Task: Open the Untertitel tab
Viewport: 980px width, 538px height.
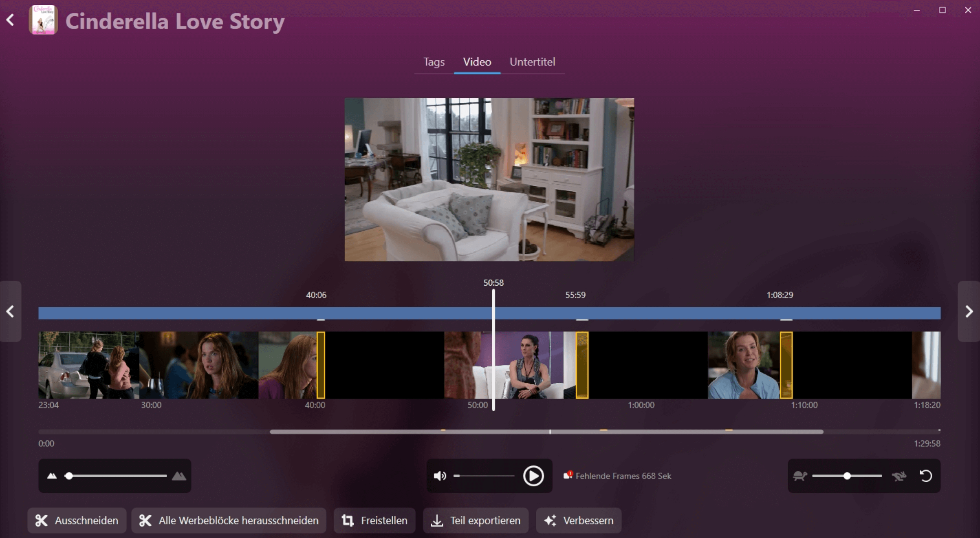Action: (532, 62)
